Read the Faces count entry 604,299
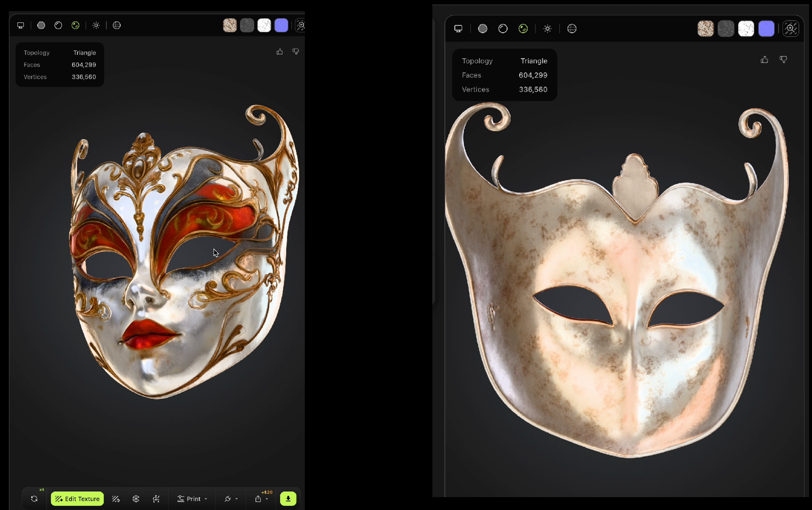Screen dimensions: 812x510 [60, 65]
